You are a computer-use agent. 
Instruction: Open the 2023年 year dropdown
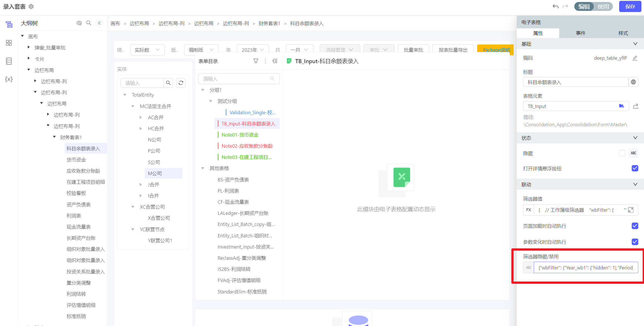[x=253, y=50]
